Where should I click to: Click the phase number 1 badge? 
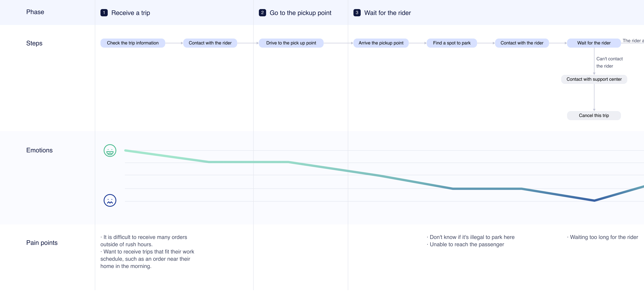pyautogui.click(x=104, y=13)
